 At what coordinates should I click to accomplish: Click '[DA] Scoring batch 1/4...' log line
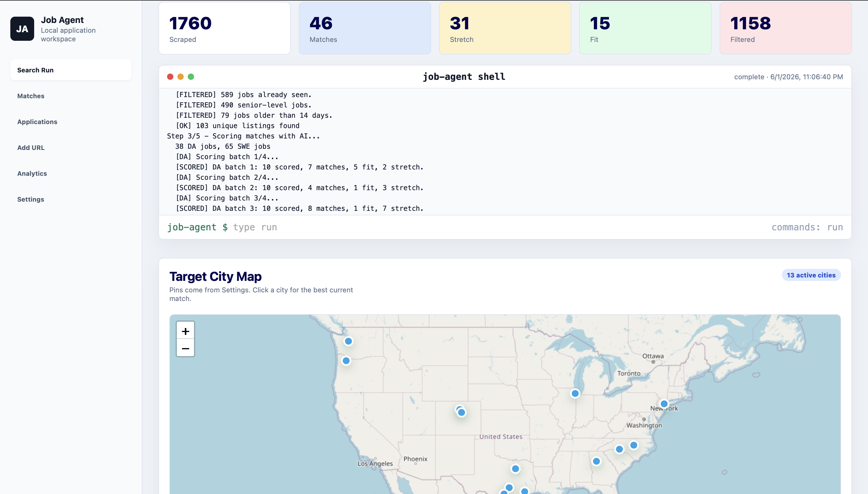pyautogui.click(x=227, y=157)
